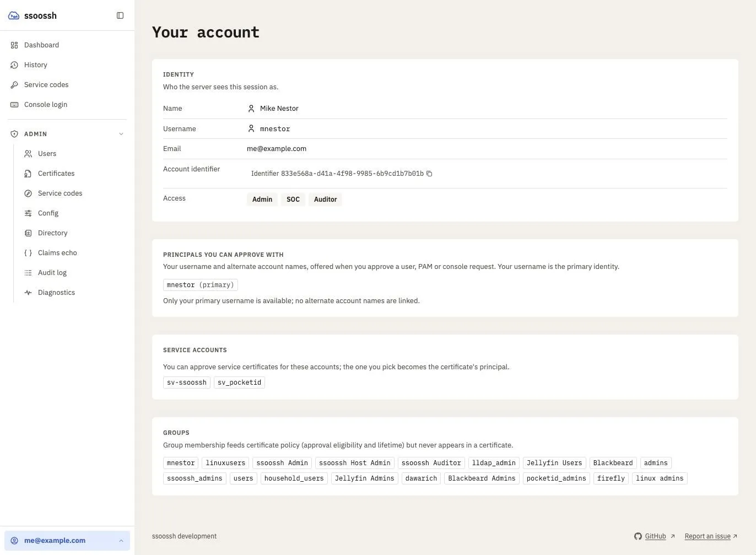Click the identifier 833e568a-d41a-4f98-9985-6b9cd1b7b01b text
756x555 pixels.
(352, 174)
